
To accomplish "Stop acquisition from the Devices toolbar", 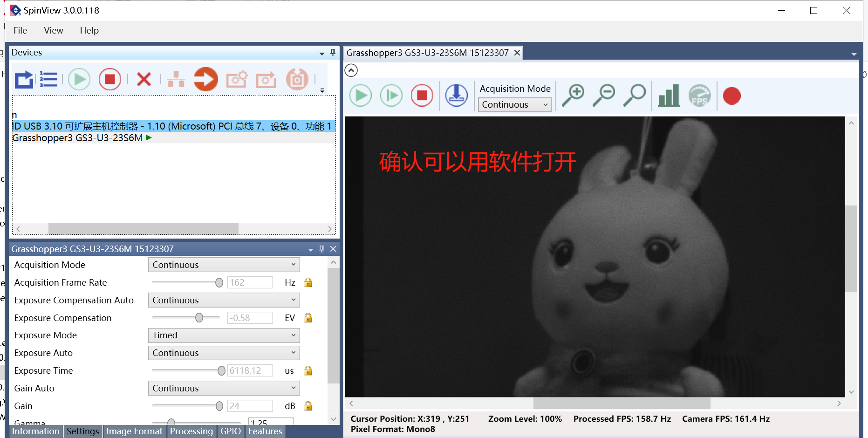I will coord(110,79).
